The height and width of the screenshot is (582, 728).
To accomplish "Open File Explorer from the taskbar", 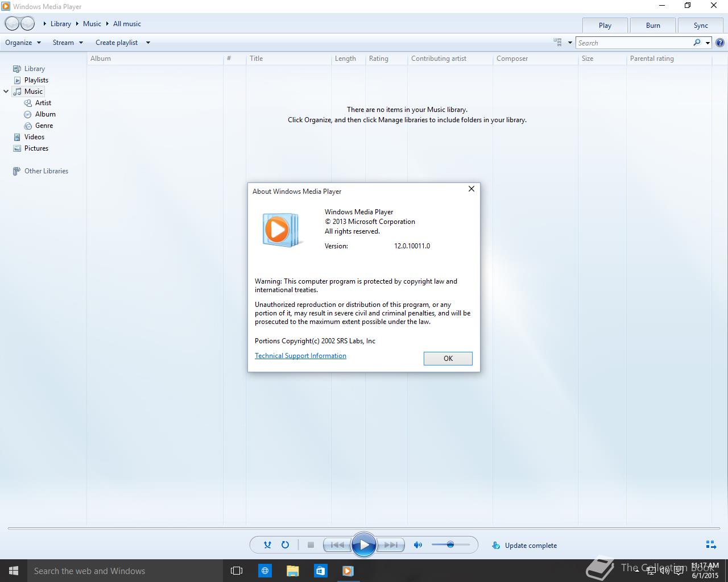I will [x=292, y=571].
